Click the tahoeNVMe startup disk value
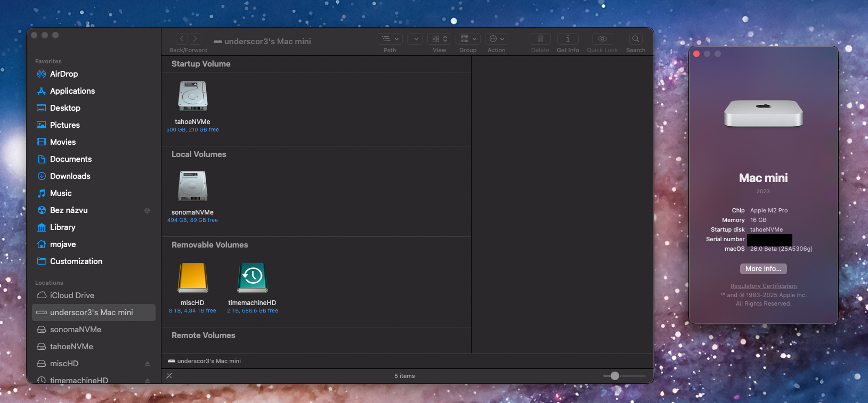Screen dimensions: 868x403 click(767, 229)
